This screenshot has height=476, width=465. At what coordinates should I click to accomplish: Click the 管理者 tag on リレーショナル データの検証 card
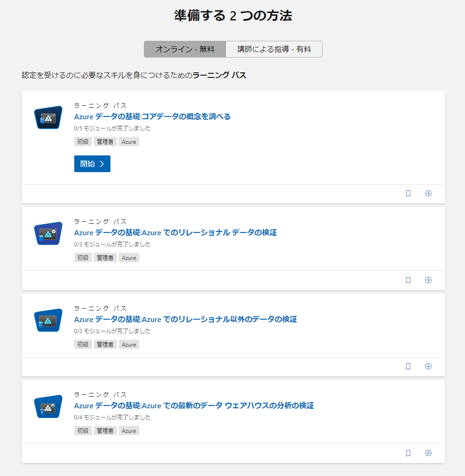coord(105,258)
